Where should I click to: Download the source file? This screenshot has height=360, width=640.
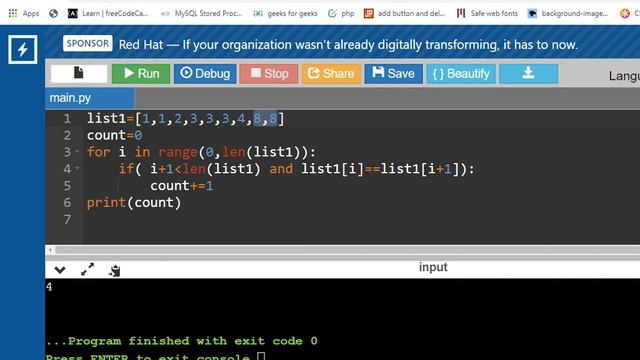tap(529, 73)
